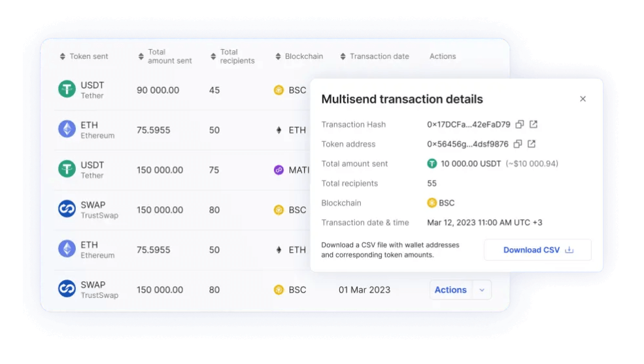Click Mar 12, 2023 11:00 AM UTC +3

(484, 223)
